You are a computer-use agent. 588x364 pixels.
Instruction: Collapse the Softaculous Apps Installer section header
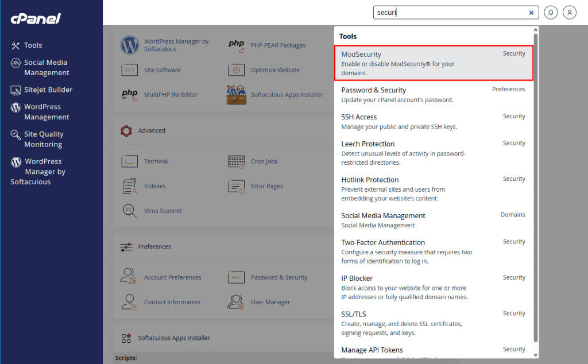coord(223,338)
